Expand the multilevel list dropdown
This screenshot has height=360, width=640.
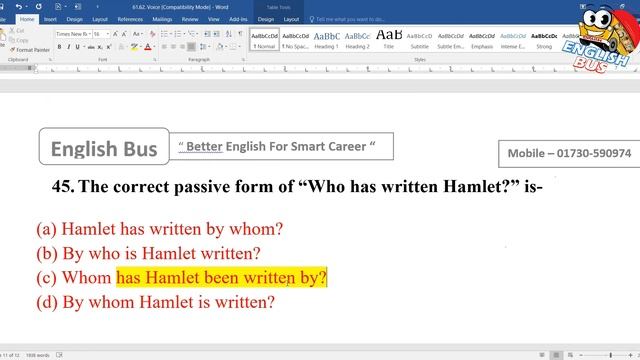pyautogui.click(x=198, y=34)
